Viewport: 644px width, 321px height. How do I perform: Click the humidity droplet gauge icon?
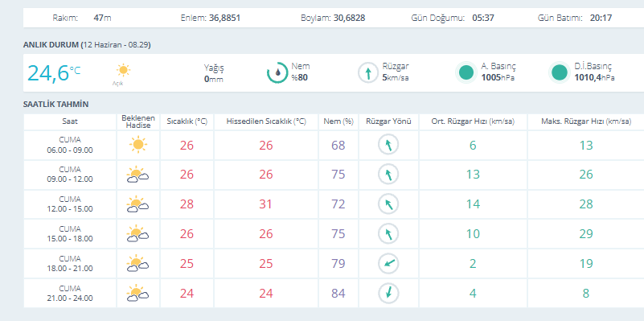(277, 72)
